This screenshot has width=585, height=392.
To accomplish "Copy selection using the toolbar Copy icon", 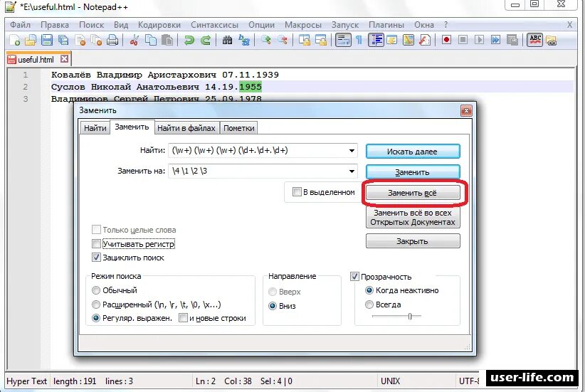I will [x=150, y=40].
